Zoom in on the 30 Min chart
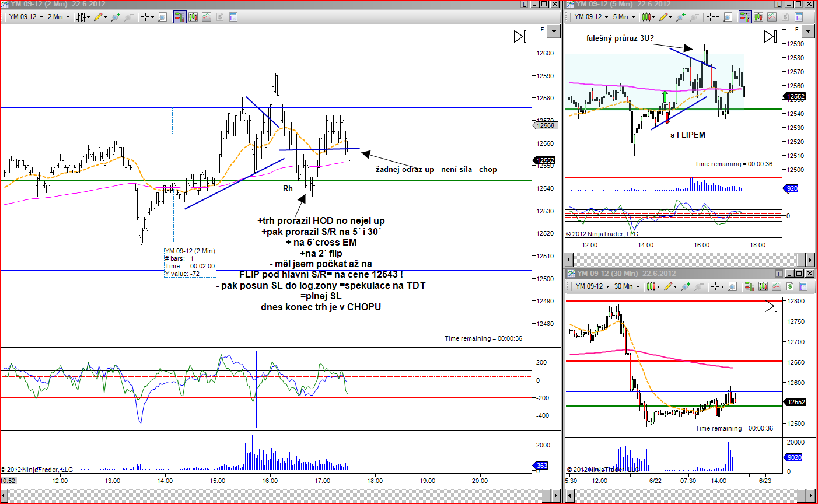Image resolution: width=818 pixels, height=504 pixels. (686, 286)
